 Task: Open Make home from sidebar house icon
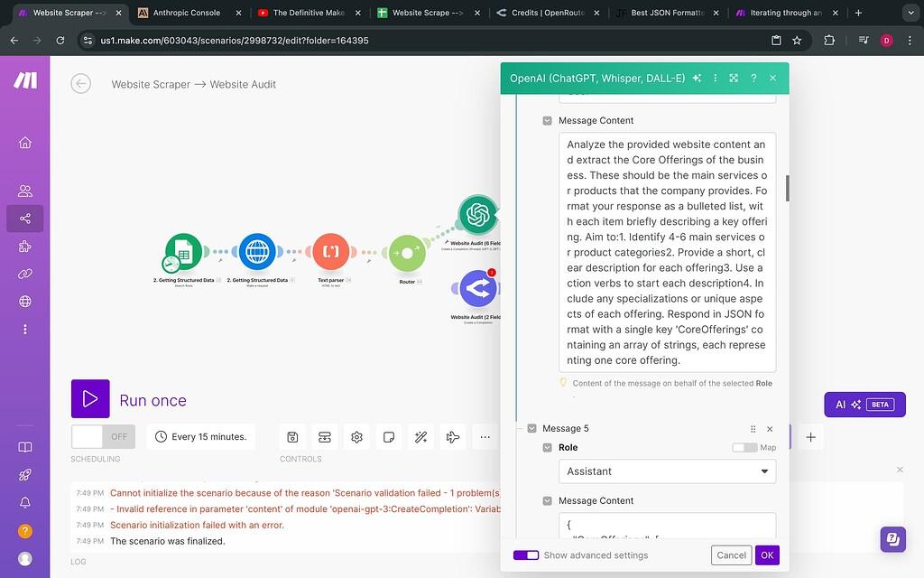[x=24, y=143]
